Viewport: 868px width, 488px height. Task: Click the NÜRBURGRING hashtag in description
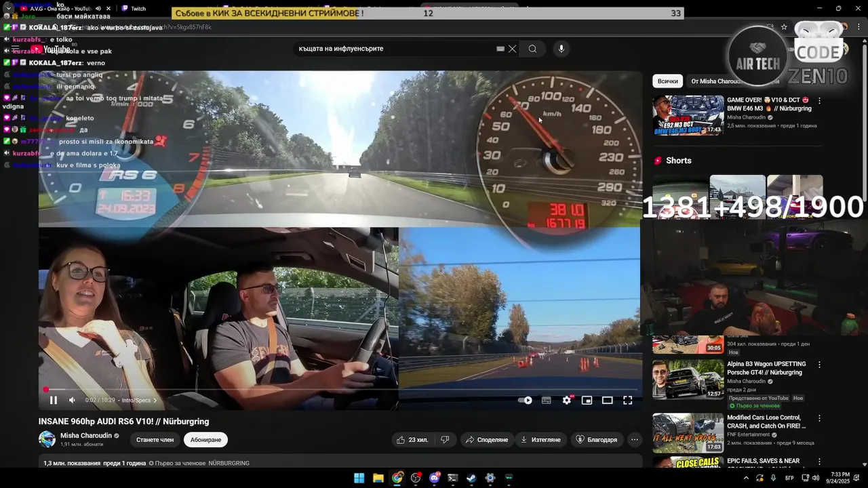coord(229,464)
